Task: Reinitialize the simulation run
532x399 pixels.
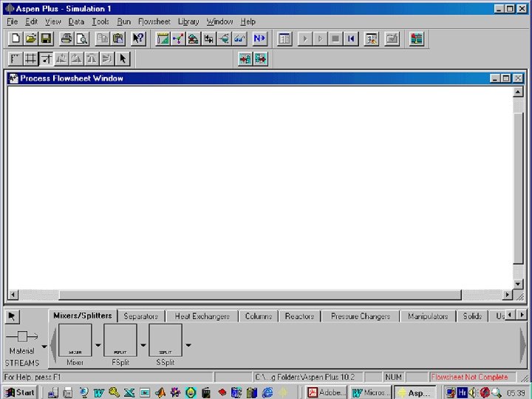Action: tap(350, 38)
